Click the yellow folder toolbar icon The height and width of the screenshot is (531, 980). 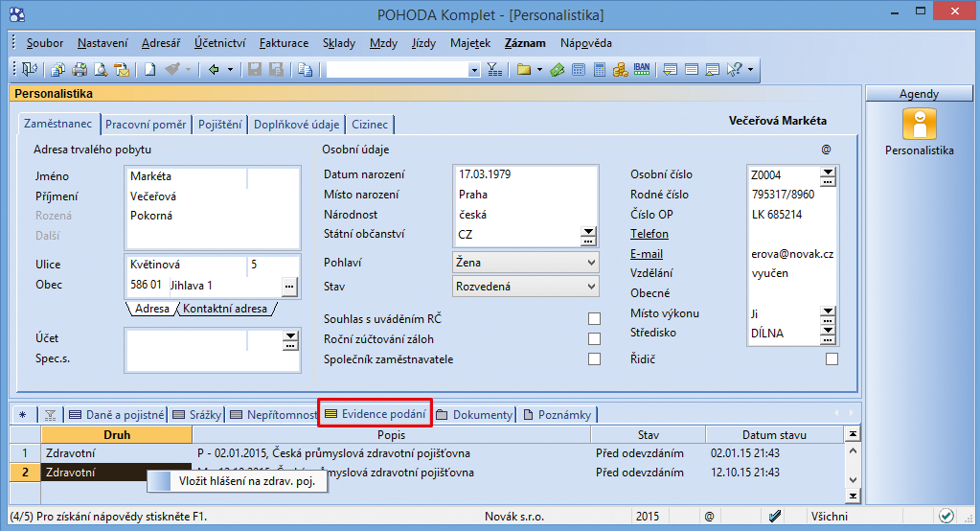[x=524, y=69]
